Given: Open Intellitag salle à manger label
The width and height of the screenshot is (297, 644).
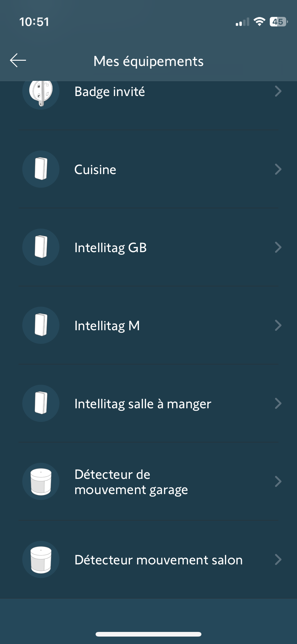Looking at the screenshot, I should 143,404.
